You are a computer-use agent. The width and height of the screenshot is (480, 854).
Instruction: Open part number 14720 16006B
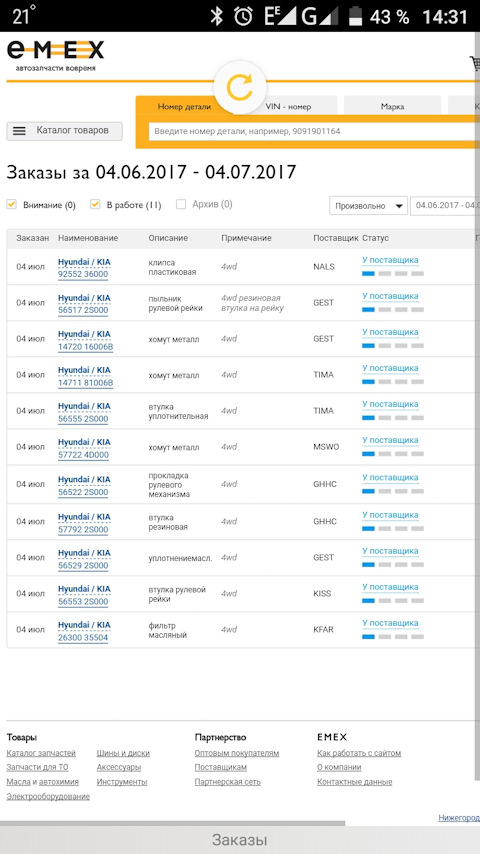click(x=86, y=346)
